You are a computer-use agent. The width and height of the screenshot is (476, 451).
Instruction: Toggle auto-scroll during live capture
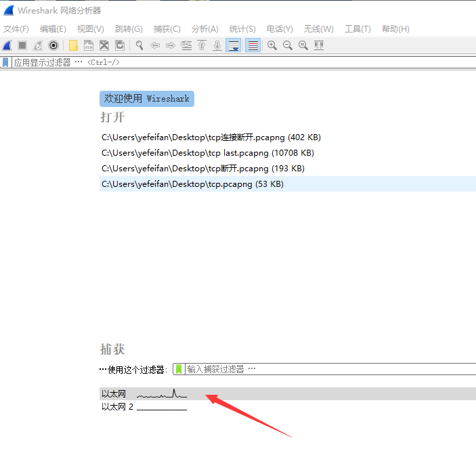click(233, 45)
